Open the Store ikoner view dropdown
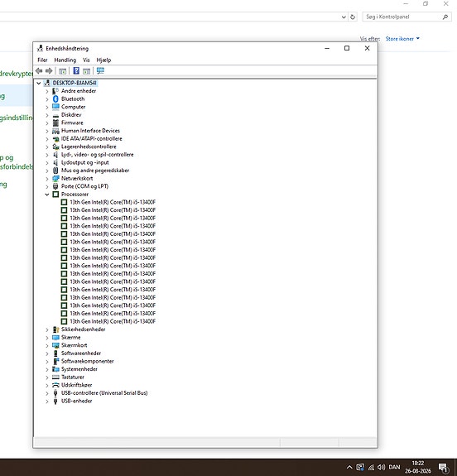The image size is (457, 476). pyautogui.click(x=402, y=39)
